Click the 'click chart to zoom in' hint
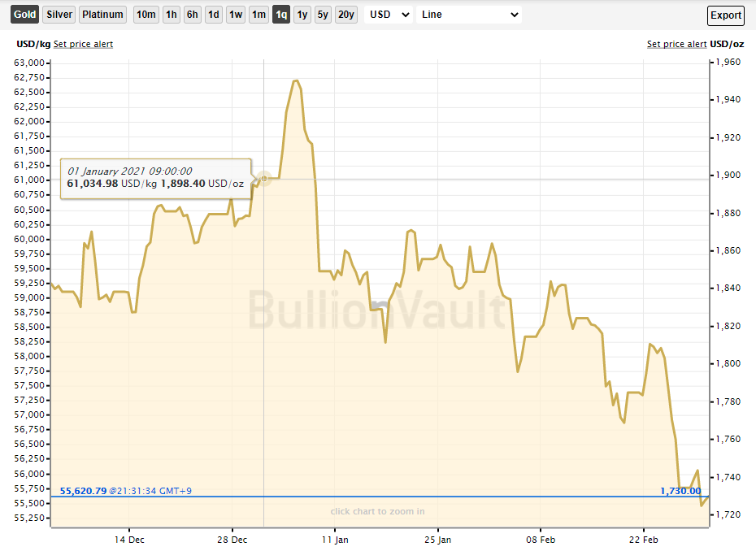Viewport: 756px width, 551px height. pyautogui.click(x=377, y=511)
